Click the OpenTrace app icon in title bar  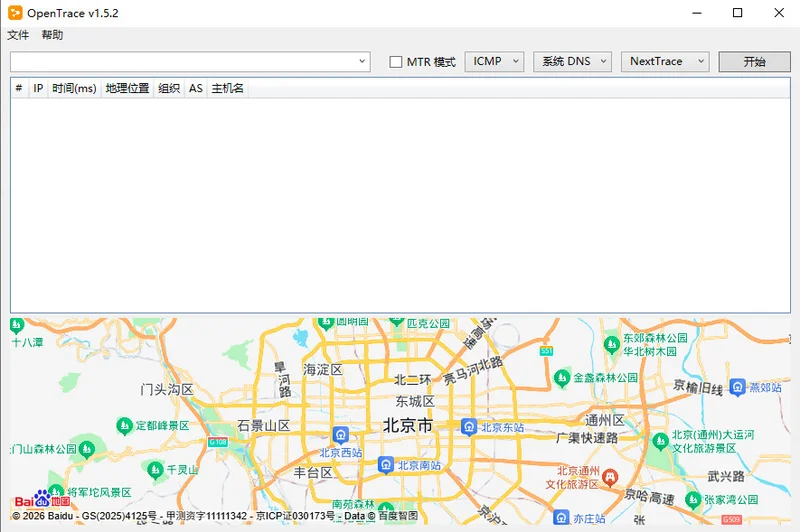15,13
